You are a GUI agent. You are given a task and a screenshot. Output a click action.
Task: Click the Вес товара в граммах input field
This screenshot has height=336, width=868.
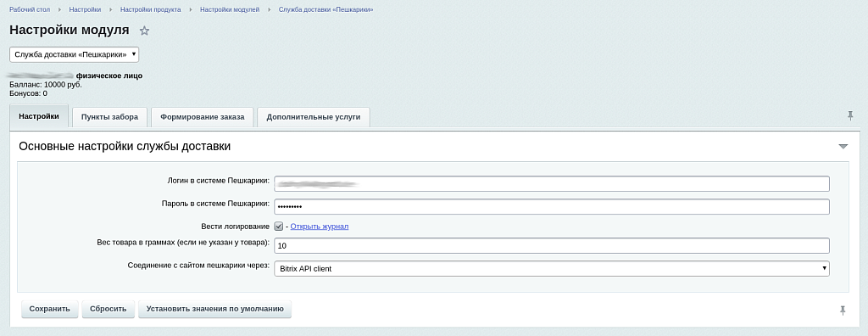pyautogui.click(x=552, y=245)
